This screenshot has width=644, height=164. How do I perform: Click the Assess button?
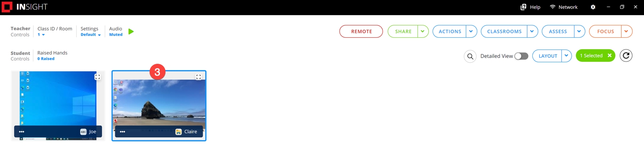(558, 31)
